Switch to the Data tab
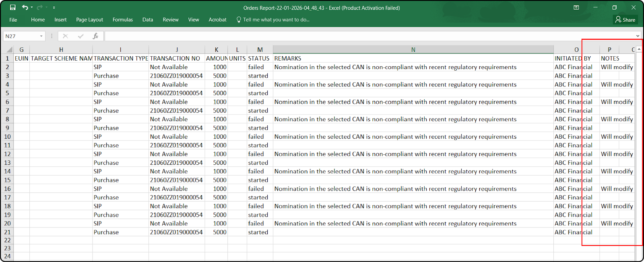This screenshot has height=262, width=644. pyautogui.click(x=148, y=20)
